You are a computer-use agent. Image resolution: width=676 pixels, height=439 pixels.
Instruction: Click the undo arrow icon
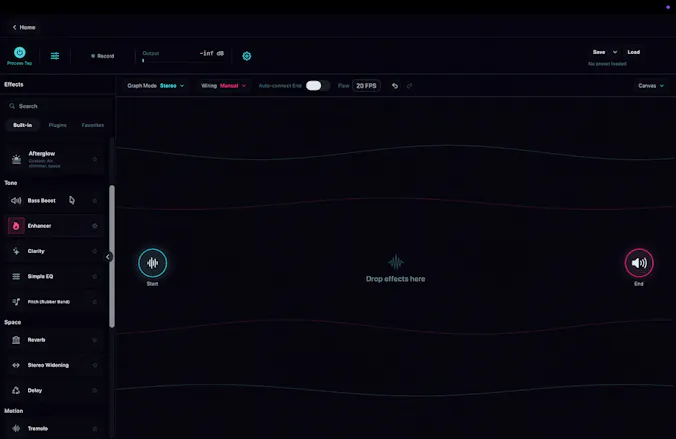pyautogui.click(x=394, y=86)
